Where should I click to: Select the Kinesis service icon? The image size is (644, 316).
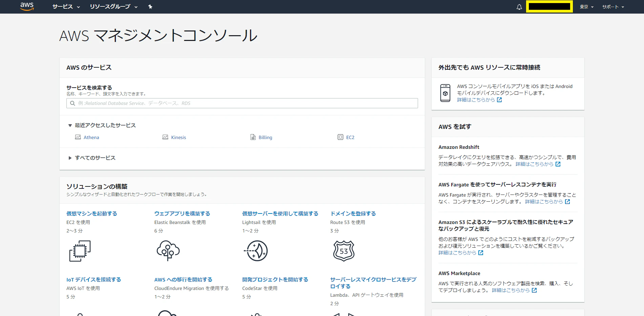[x=165, y=137]
